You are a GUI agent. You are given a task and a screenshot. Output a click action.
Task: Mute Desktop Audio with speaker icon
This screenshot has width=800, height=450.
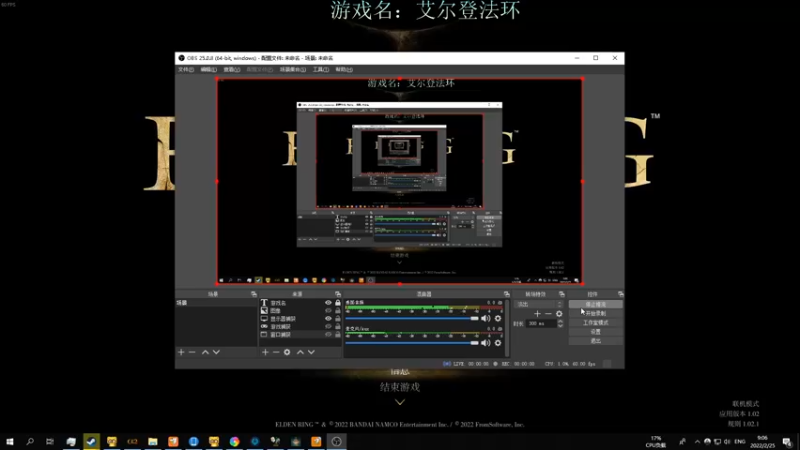click(x=486, y=318)
